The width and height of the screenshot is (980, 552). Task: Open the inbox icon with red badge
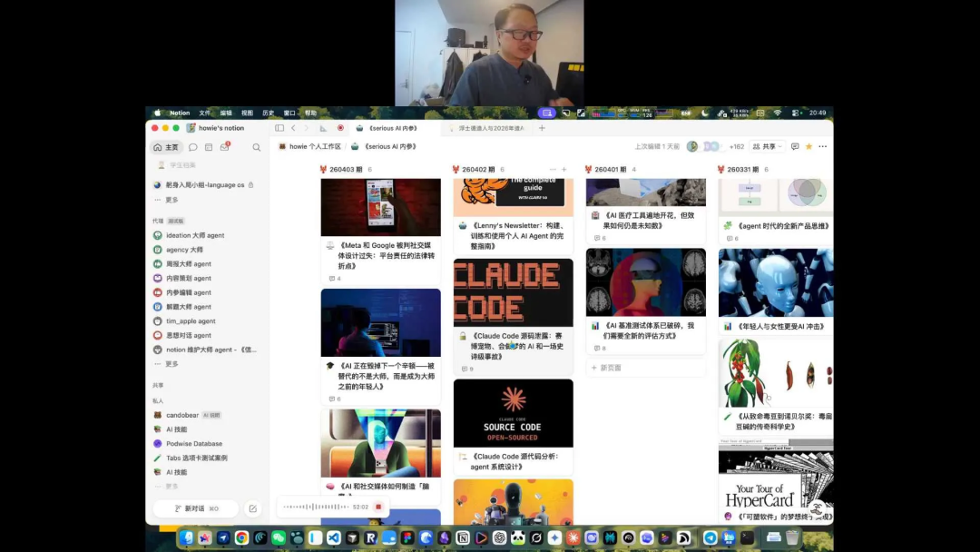click(x=225, y=147)
